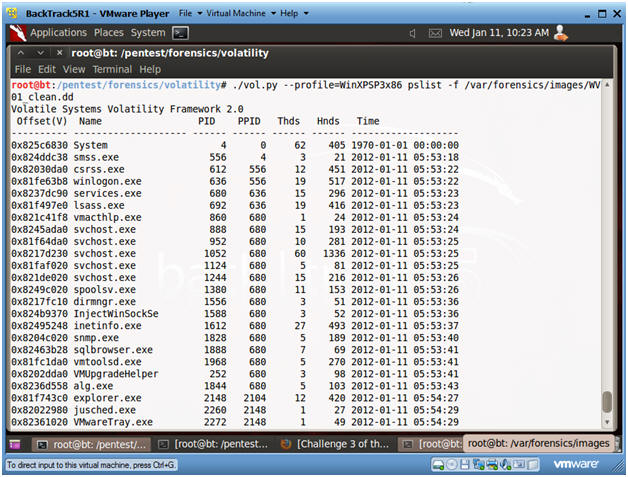Click the display device icon in VMware status bar
This screenshot has height=477, width=628.
tap(519, 465)
